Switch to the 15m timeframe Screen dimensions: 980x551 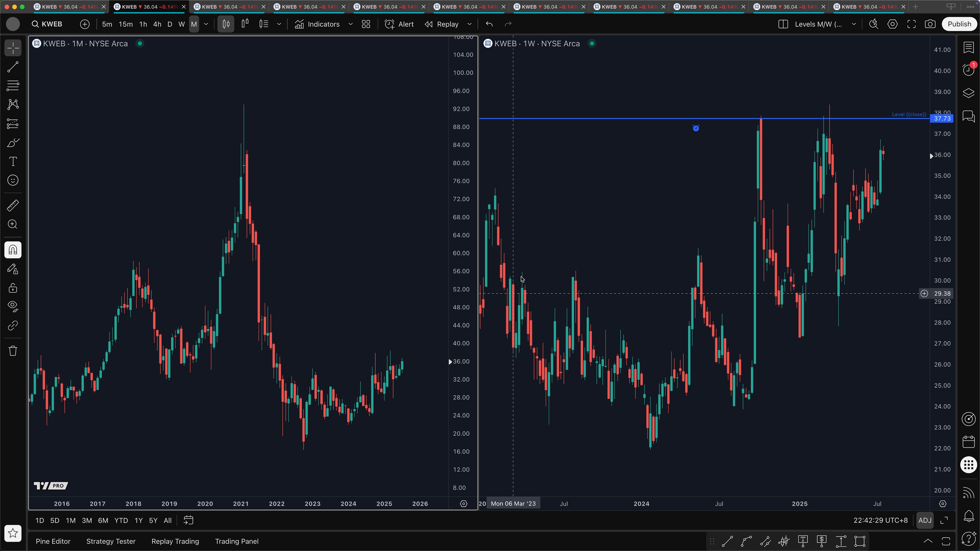pos(126,24)
